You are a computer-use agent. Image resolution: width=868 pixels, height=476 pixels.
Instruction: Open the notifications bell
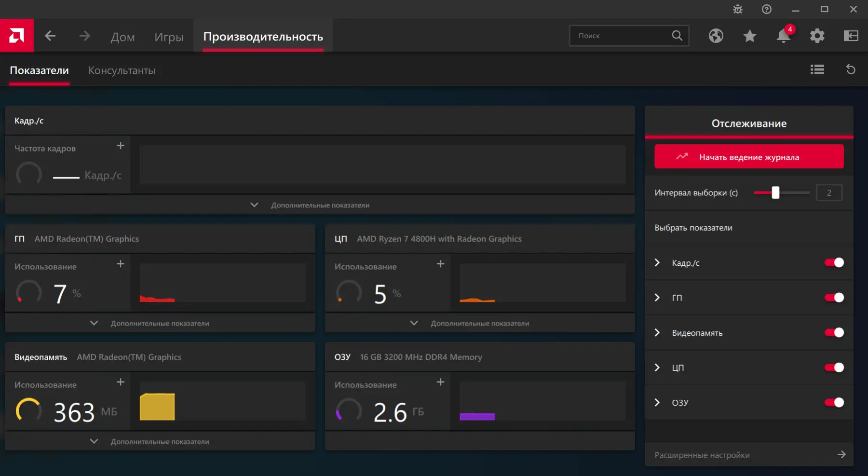pos(784,36)
